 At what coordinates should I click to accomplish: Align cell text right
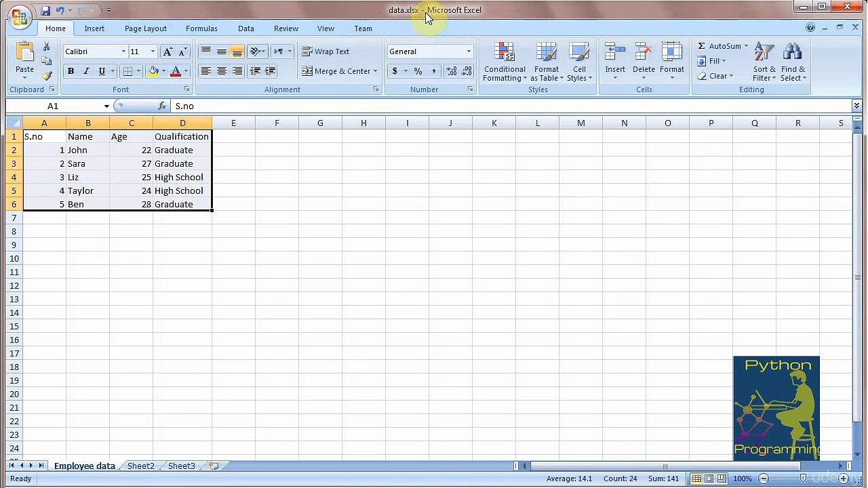coord(237,70)
